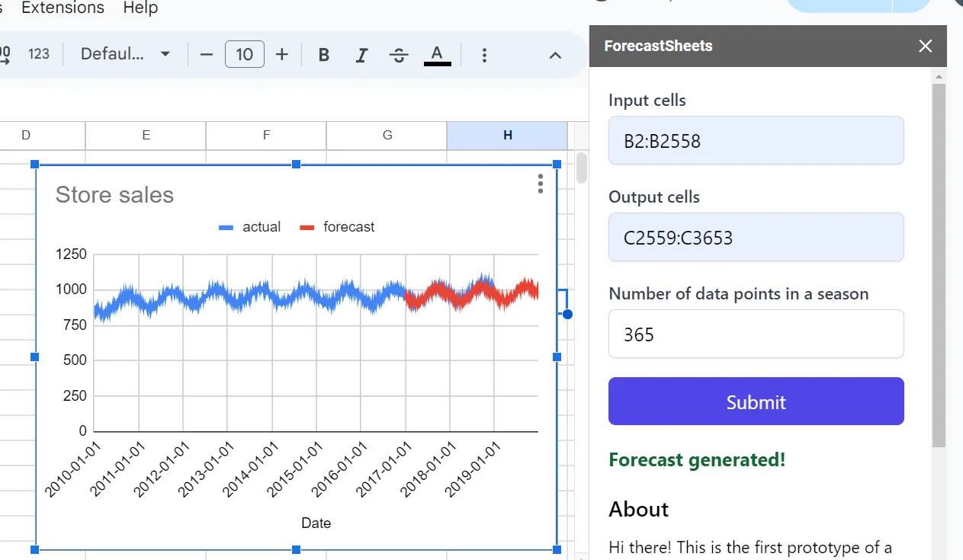
Task: Toggle bold formatting
Action: (323, 54)
